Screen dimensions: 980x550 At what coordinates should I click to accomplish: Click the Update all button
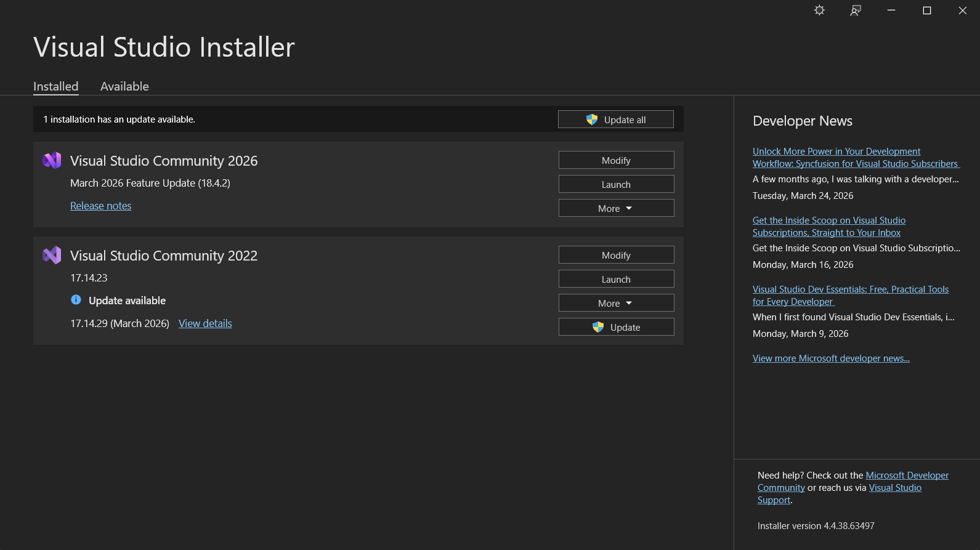coord(616,119)
